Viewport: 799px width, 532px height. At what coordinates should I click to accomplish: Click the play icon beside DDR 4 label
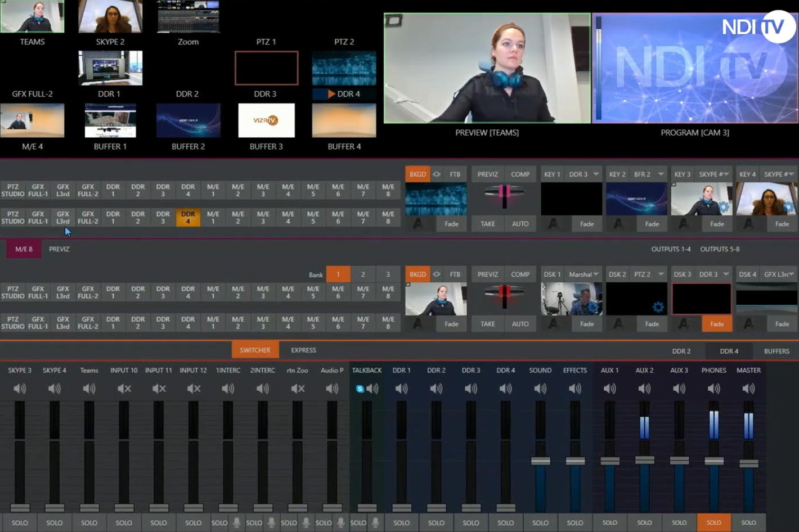pos(331,94)
